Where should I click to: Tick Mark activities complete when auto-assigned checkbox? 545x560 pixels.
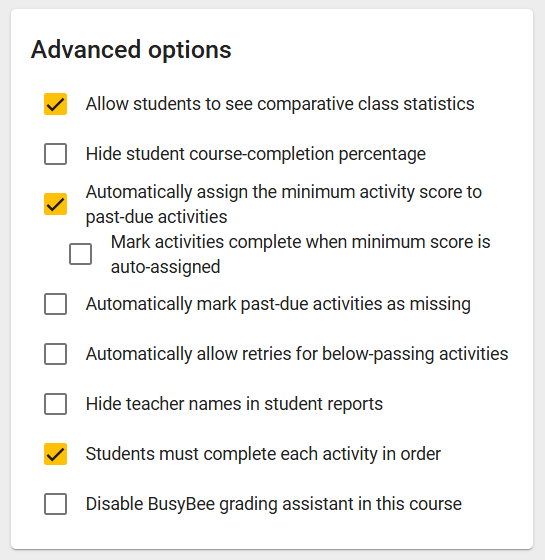pos(80,254)
